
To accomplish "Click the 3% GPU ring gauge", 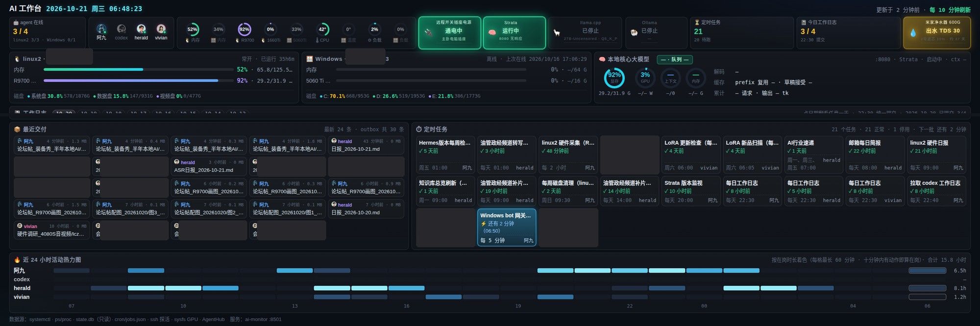I will click(645, 78).
